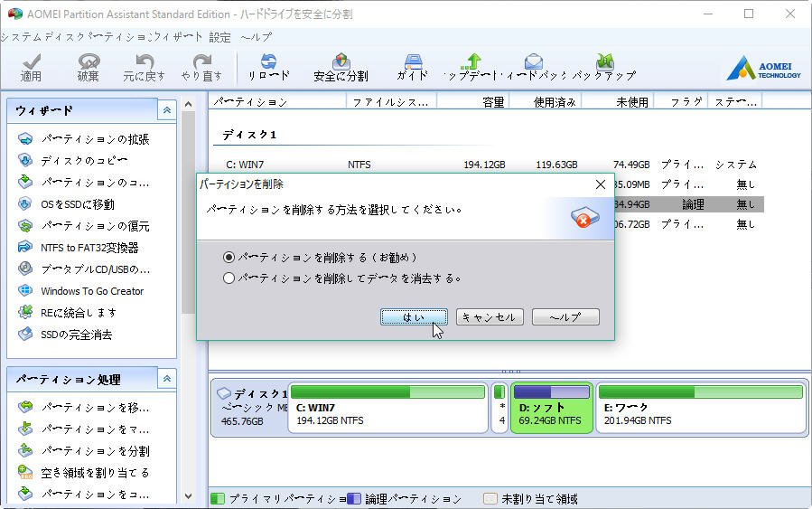Click the D: ソフト partition block
Image resolution: width=812 pixels, height=509 pixels.
tap(552, 408)
